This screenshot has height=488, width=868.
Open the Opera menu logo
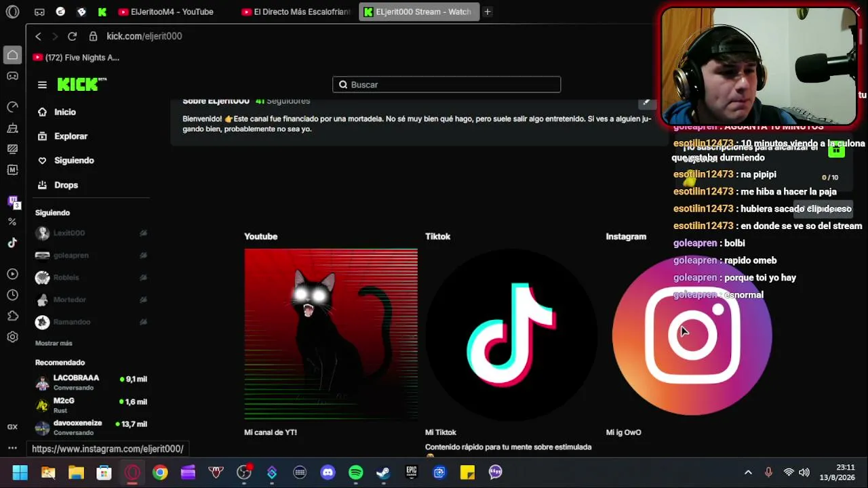pyautogui.click(x=12, y=12)
